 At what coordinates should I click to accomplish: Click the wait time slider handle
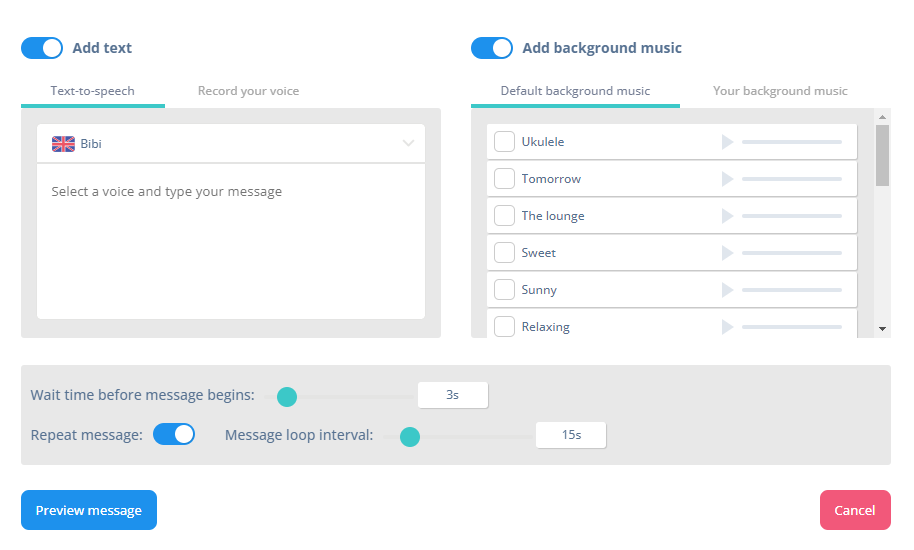287,397
